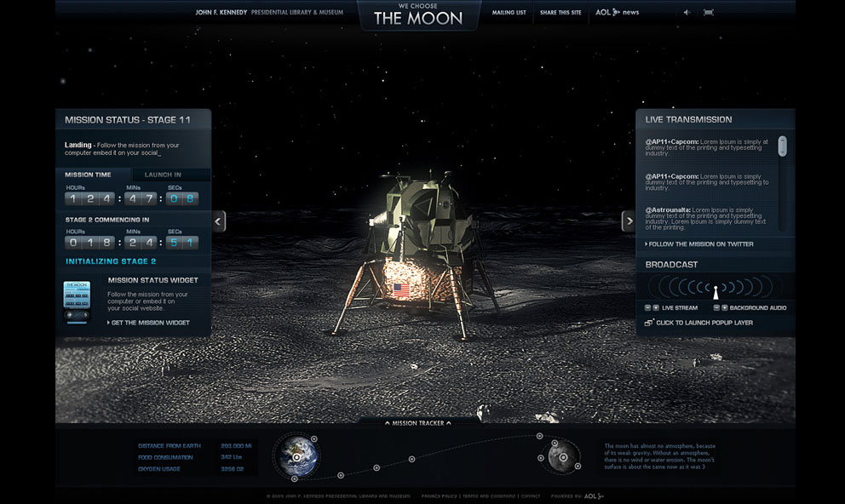Click the Earth globe in the mission tracker
The height and width of the screenshot is (504, 845).
coord(295,455)
